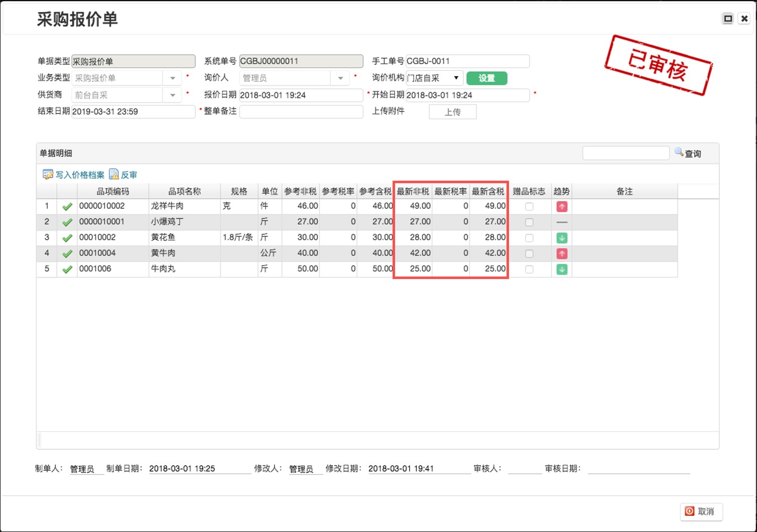Click the 写入价格档案 link text
The height and width of the screenshot is (532, 757).
click(80, 175)
